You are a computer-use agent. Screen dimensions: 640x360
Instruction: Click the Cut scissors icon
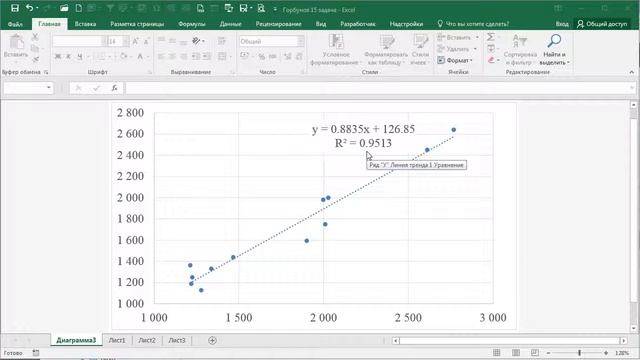click(x=35, y=38)
